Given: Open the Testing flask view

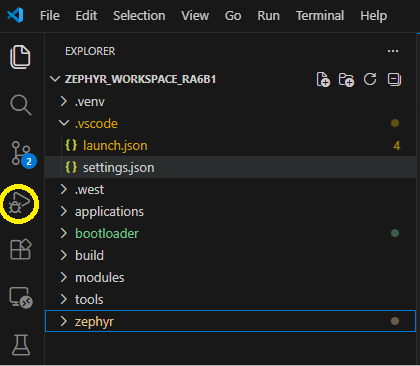Looking at the screenshot, I should point(21,345).
